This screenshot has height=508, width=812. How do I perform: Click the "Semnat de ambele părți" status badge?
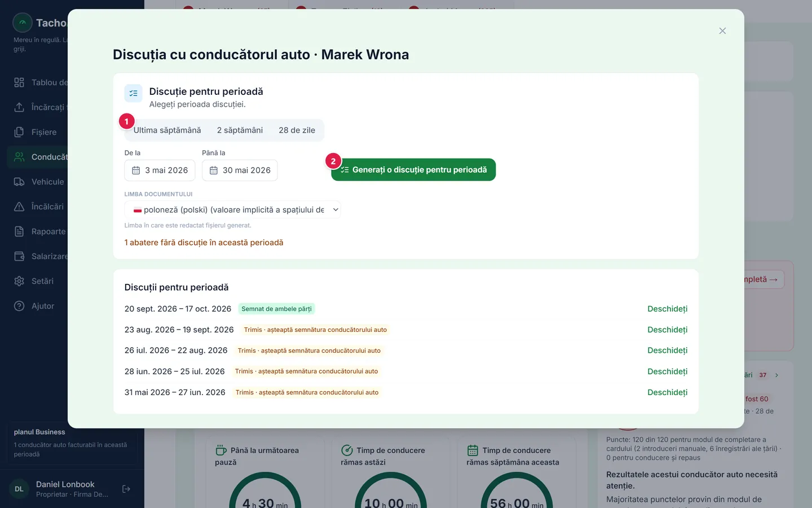276,309
